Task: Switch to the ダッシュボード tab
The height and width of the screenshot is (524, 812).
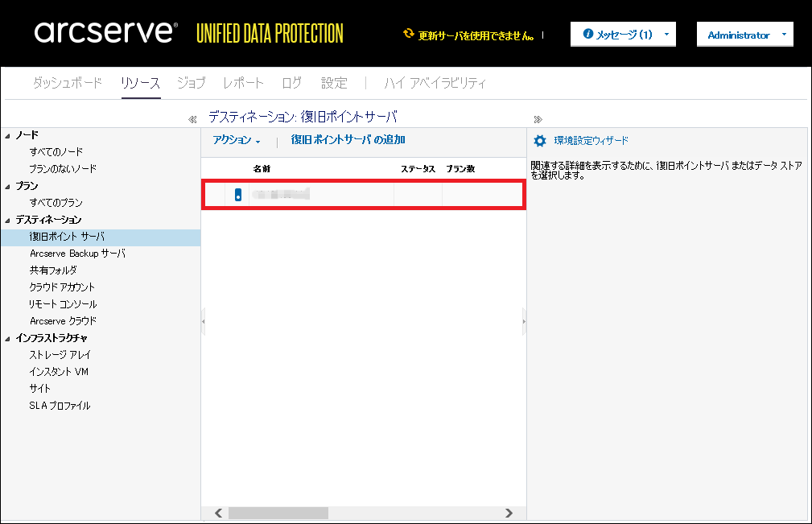Action: (x=68, y=83)
